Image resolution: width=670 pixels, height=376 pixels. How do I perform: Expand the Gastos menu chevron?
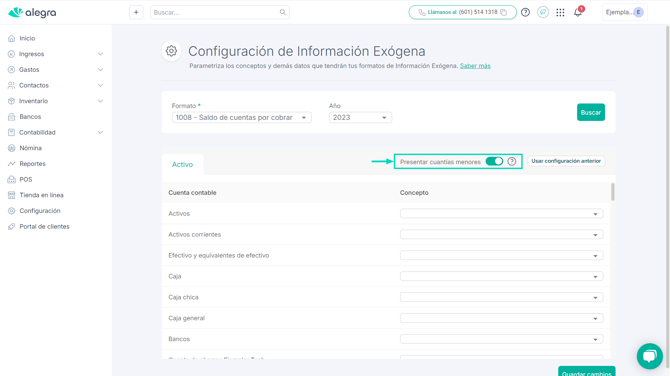[x=100, y=70]
